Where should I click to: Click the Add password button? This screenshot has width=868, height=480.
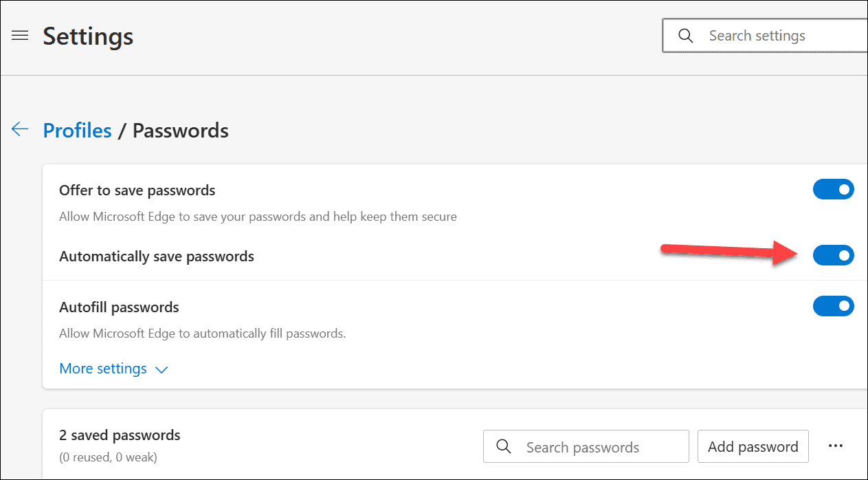[753, 446]
